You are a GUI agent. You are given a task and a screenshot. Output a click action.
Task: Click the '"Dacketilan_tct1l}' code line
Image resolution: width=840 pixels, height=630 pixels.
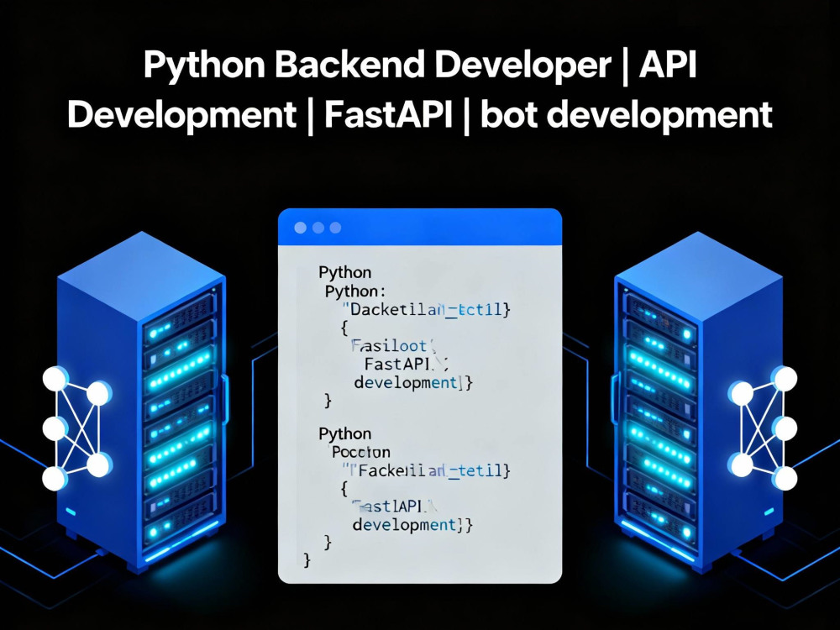click(x=427, y=309)
